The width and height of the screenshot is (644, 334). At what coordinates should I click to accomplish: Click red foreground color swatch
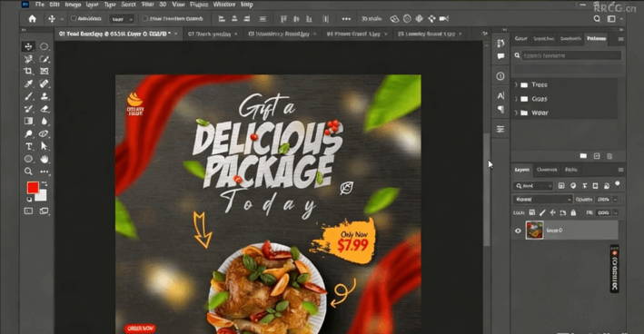click(33, 188)
